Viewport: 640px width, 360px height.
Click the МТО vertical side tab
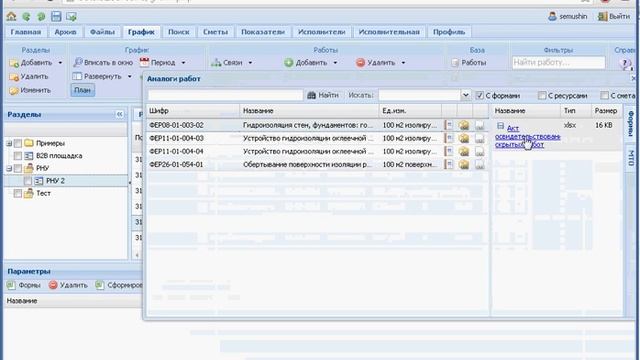click(631, 158)
